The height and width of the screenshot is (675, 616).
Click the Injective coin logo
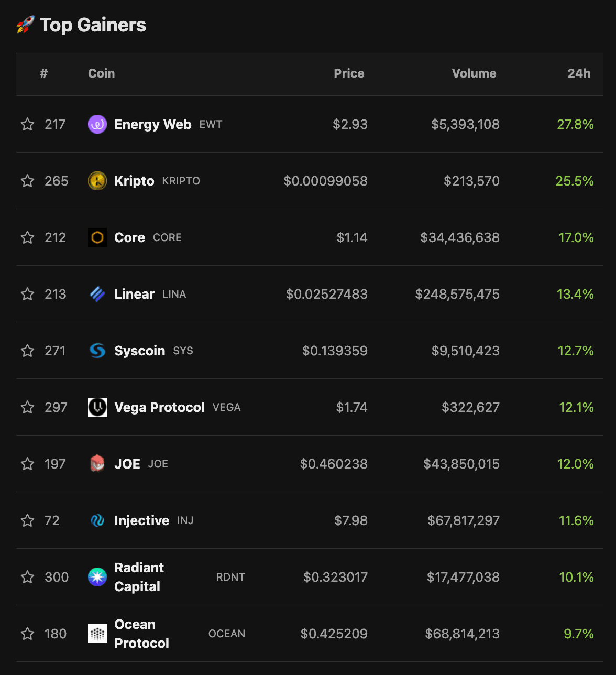[97, 520]
